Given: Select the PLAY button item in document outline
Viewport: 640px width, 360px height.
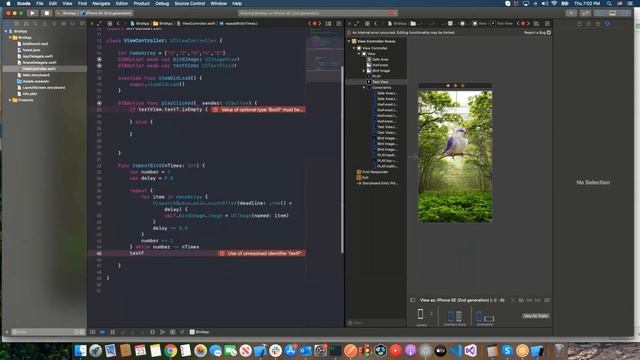Looking at the screenshot, I should (x=374, y=76).
